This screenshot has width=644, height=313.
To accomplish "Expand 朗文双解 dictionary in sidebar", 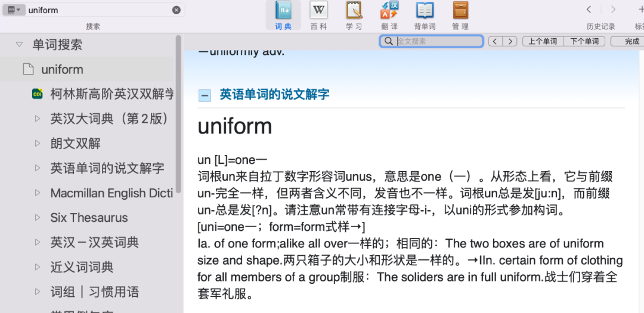I will pos(38,143).
